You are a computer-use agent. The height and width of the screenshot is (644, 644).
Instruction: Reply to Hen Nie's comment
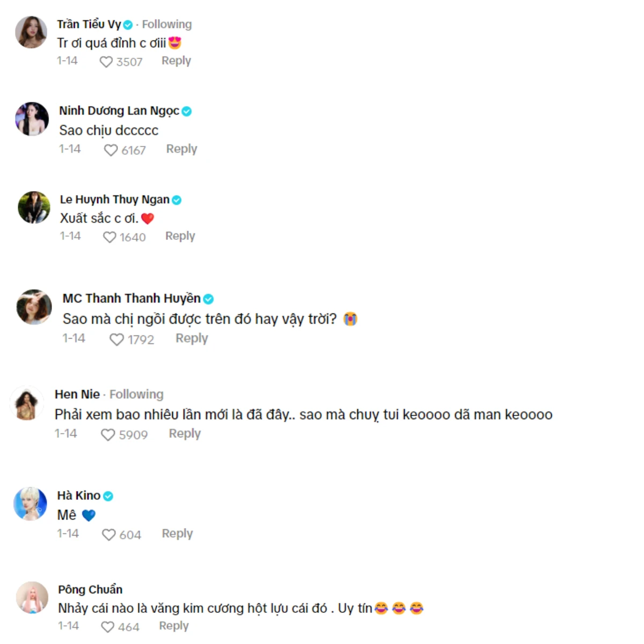(185, 433)
